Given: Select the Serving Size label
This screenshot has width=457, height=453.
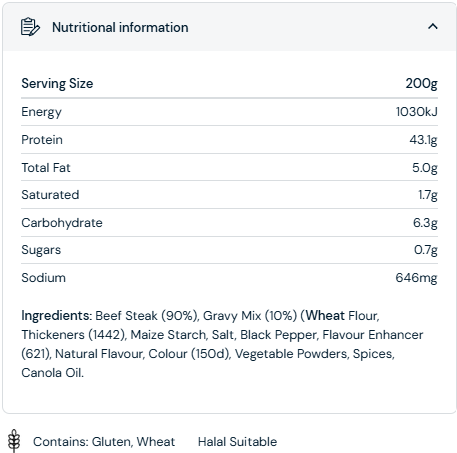Looking at the screenshot, I should (57, 83).
